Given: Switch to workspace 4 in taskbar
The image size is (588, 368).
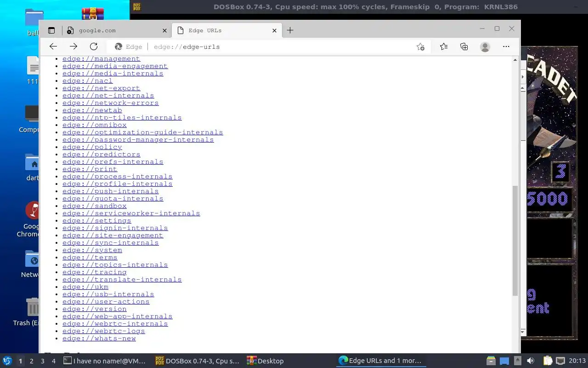Looking at the screenshot, I should pos(53,361).
